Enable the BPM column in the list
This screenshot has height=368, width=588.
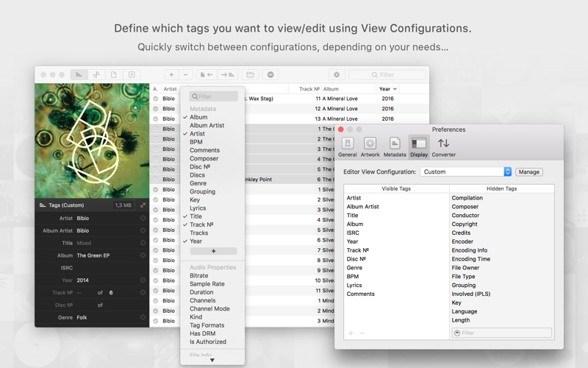pos(196,142)
